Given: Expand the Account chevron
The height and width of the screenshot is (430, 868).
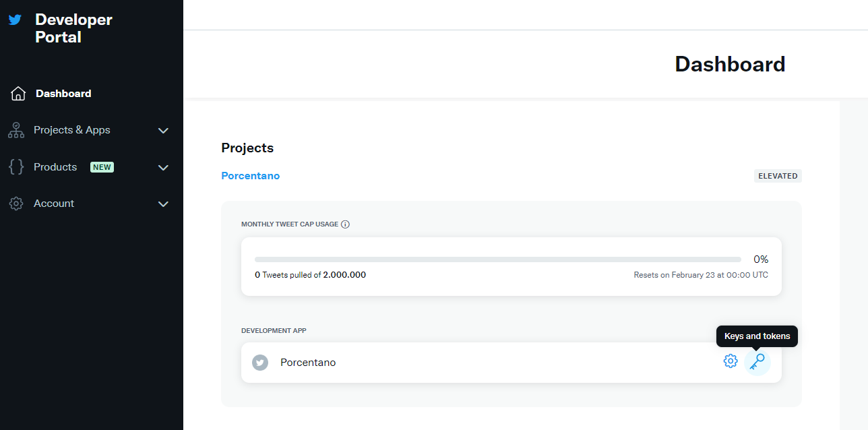Looking at the screenshot, I should coord(163,204).
